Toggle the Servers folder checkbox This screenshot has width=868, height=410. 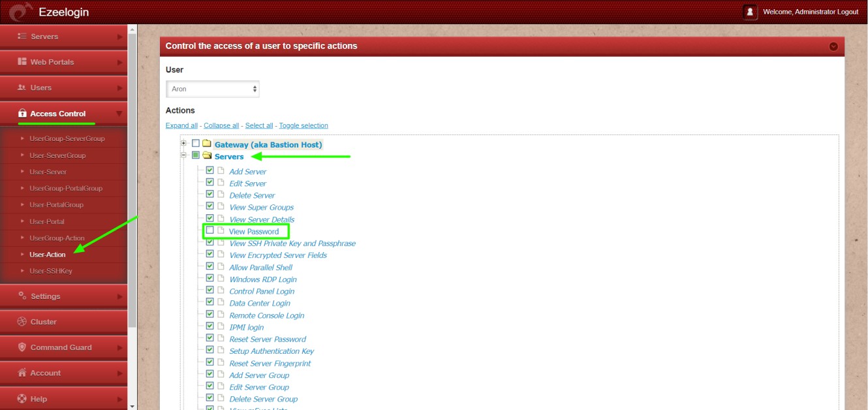click(x=196, y=155)
